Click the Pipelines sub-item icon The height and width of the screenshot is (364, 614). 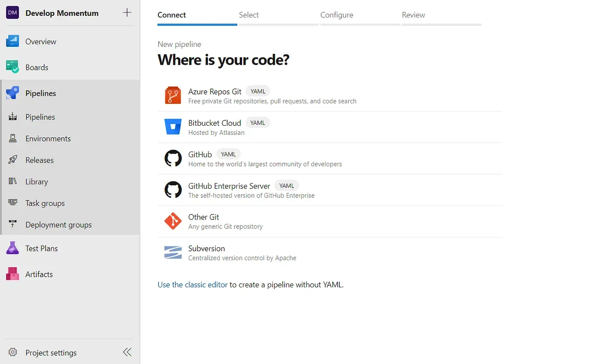coord(13,117)
